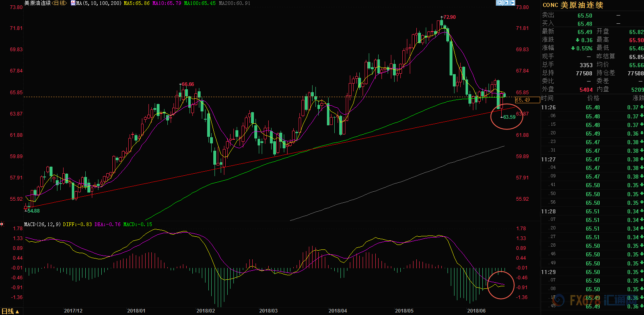Click the 2018/01 date axis label
Screen dimensions: 644x315
point(136,311)
